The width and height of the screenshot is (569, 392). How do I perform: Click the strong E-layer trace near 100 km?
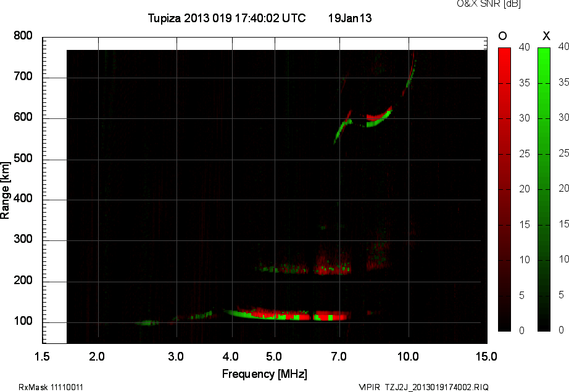(x=288, y=314)
